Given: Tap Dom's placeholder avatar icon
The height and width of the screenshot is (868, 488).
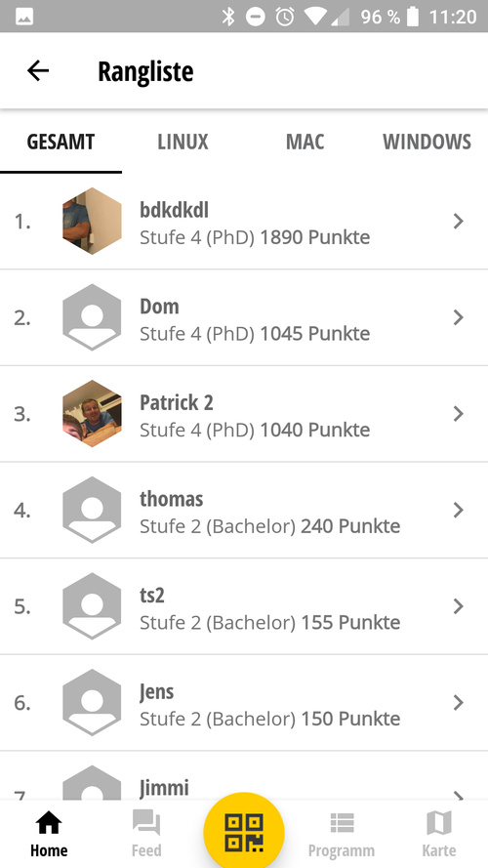Looking at the screenshot, I should [x=92, y=317].
